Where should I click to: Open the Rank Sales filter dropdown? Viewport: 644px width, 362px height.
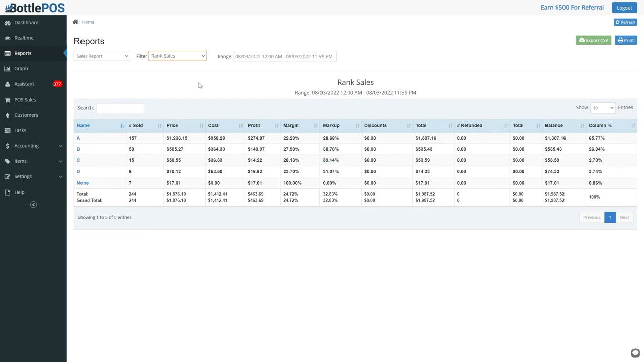[178, 56]
